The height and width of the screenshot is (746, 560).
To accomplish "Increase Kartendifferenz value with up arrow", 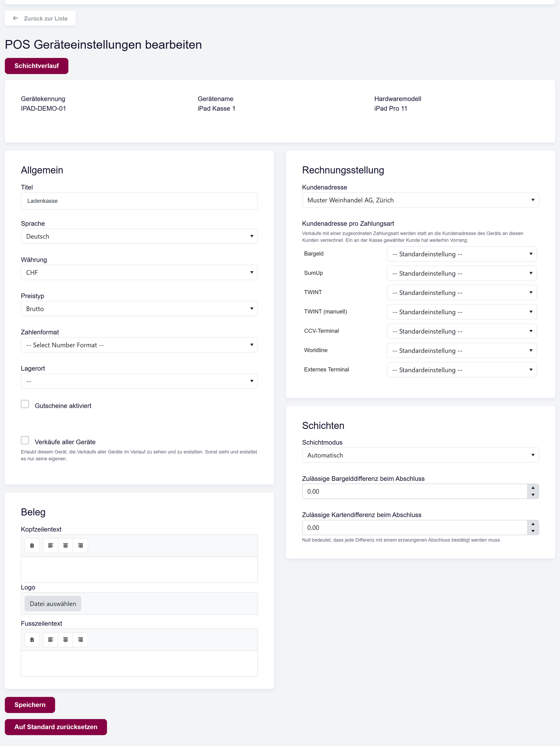I will point(533,524).
